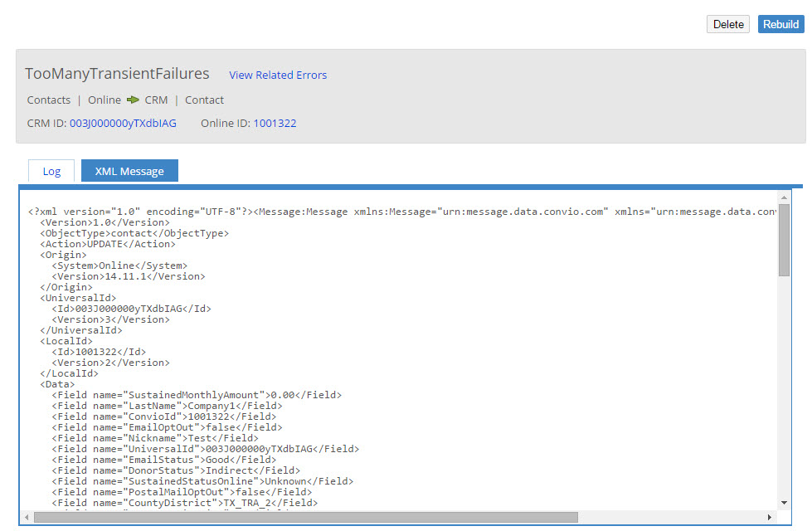Click the Contact label in header
812x531 pixels.
[205, 100]
